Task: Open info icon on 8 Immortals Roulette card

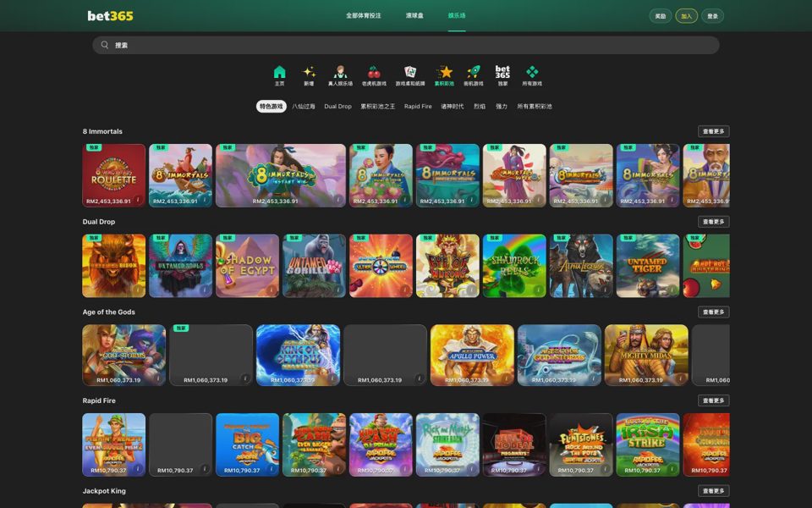Action: (138, 200)
